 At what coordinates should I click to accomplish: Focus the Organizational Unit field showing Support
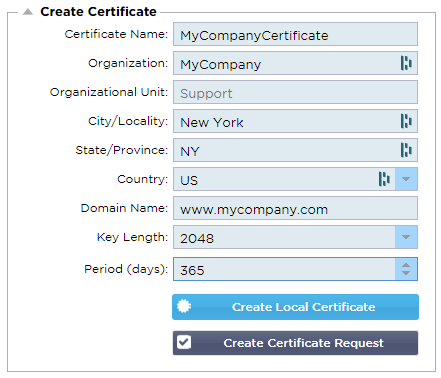[295, 92]
